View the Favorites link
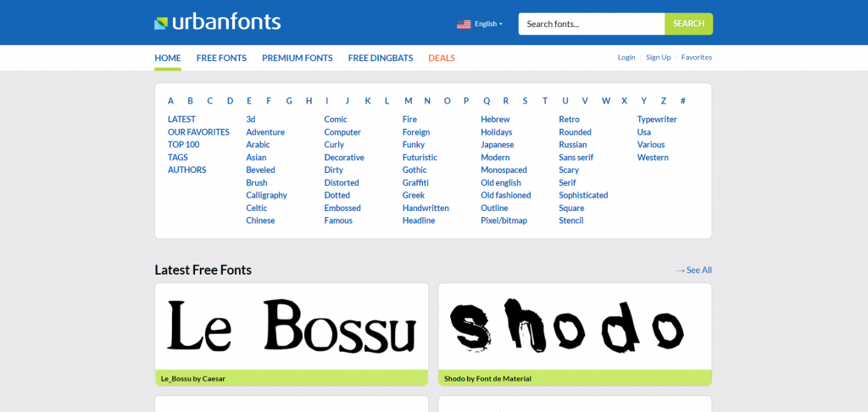This screenshot has width=868, height=412. (697, 58)
